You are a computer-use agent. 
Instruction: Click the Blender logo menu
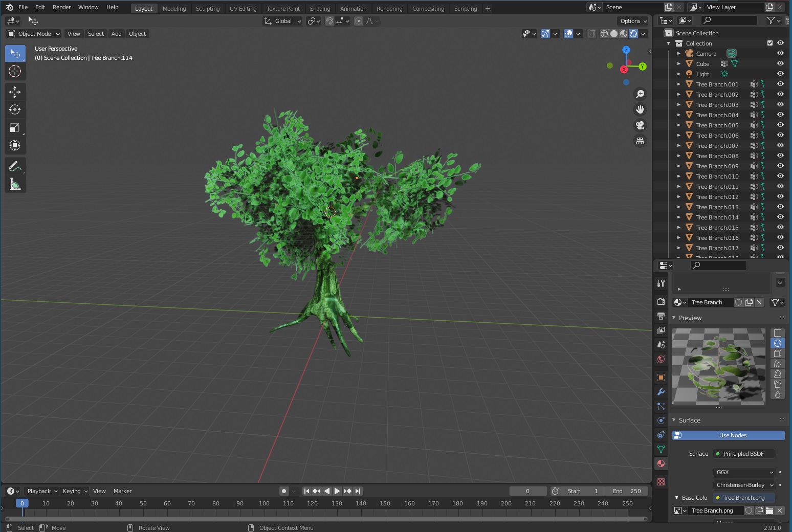(9, 7)
